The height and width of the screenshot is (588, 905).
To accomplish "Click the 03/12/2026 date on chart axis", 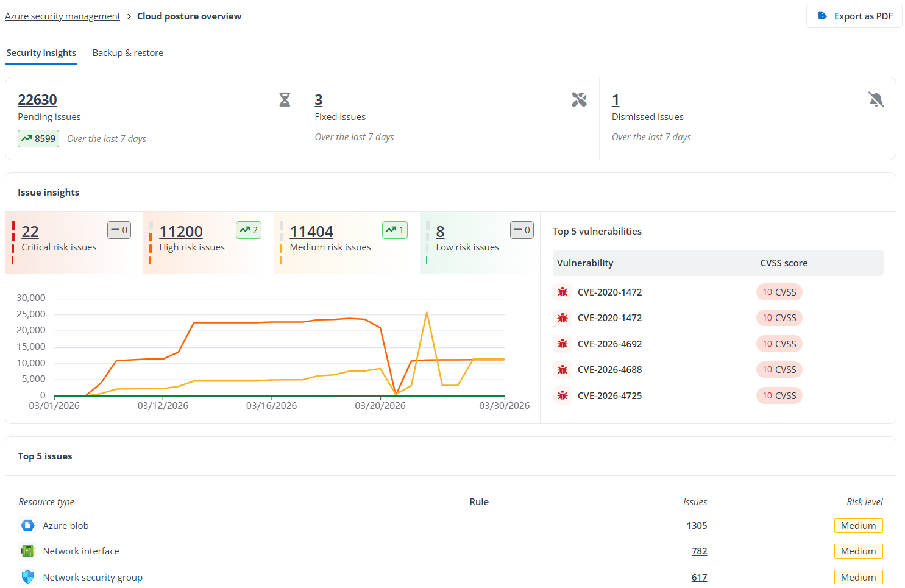I will click(163, 406).
